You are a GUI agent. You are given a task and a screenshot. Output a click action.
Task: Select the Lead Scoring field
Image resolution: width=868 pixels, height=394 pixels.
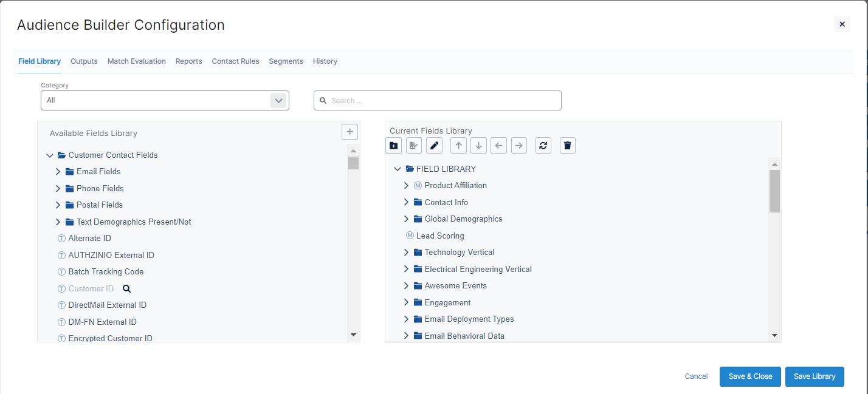click(439, 236)
